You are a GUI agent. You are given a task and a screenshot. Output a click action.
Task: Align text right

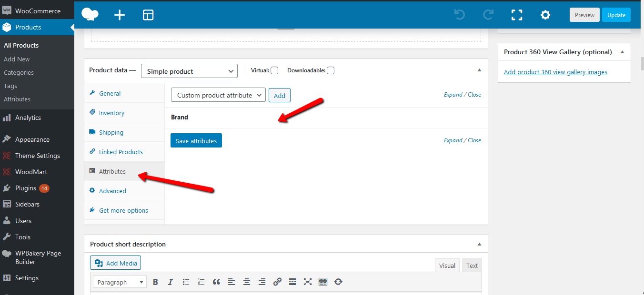click(262, 282)
